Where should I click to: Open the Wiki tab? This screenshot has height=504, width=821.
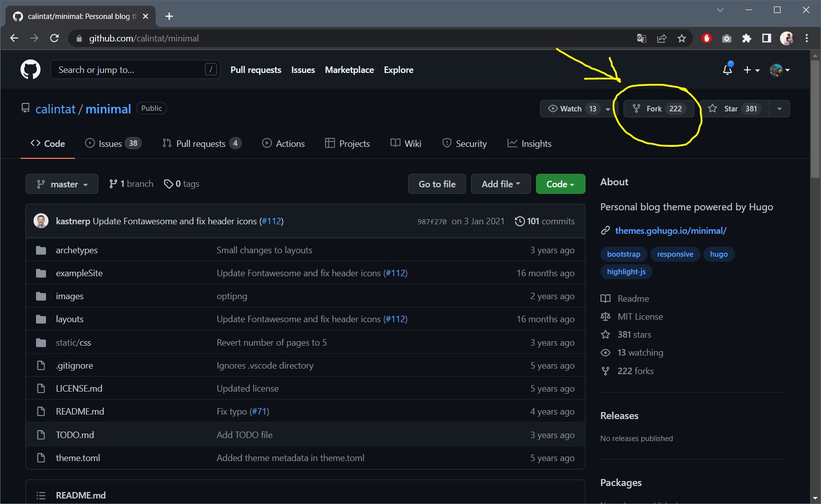coord(405,143)
